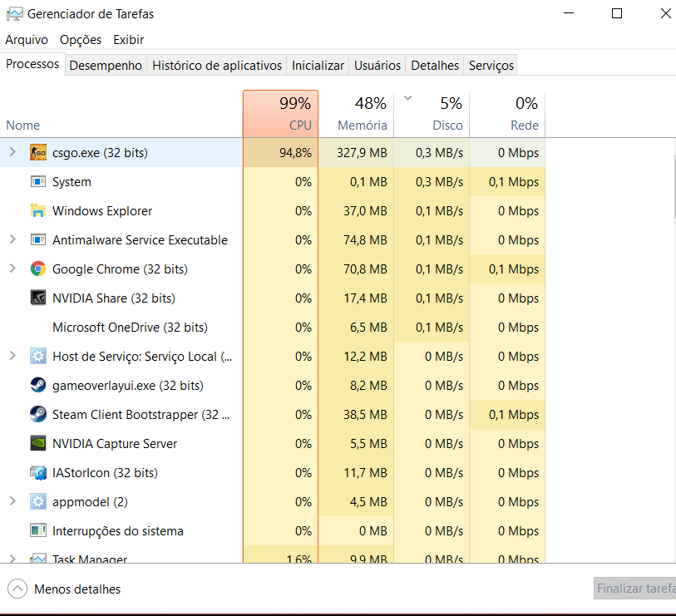Select the NVIDIA Capture Server name
The width and height of the screenshot is (676, 616).
click(115, 444)
